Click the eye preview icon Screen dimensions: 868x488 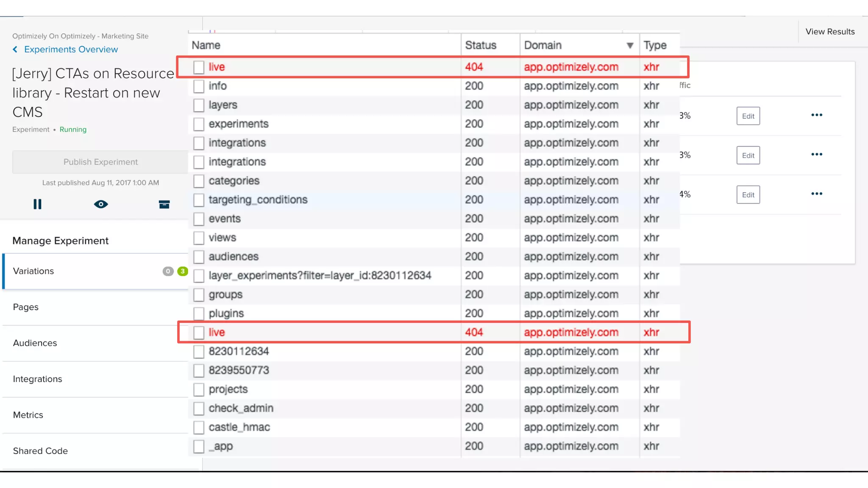pos(101,204)
